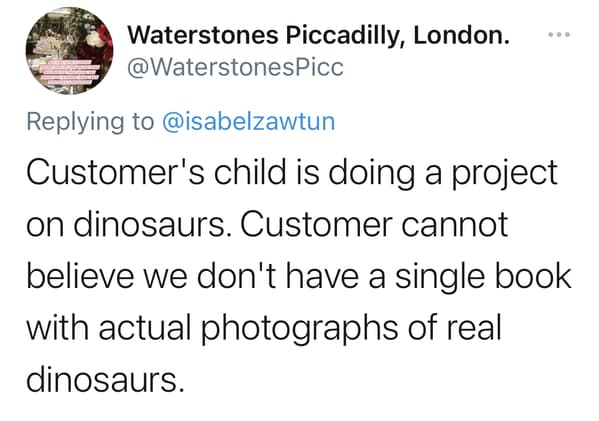
Task: Click the words 'single book' in the tweet
Action: 483,277
